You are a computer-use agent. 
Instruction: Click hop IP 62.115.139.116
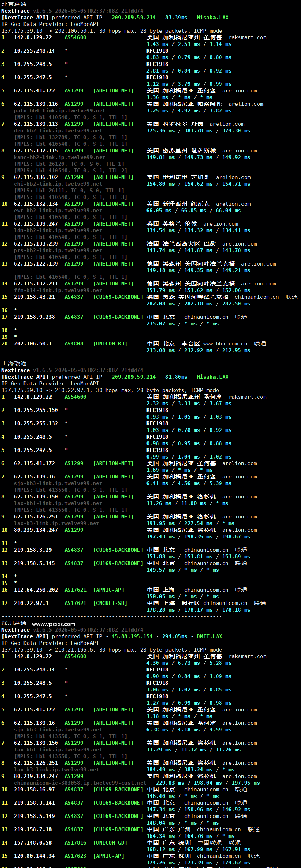36,104
